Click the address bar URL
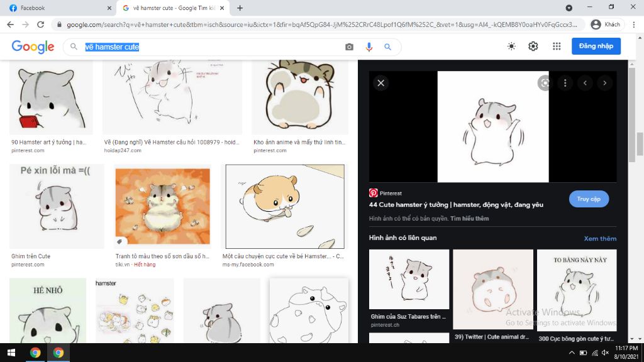 click(321, 25)
